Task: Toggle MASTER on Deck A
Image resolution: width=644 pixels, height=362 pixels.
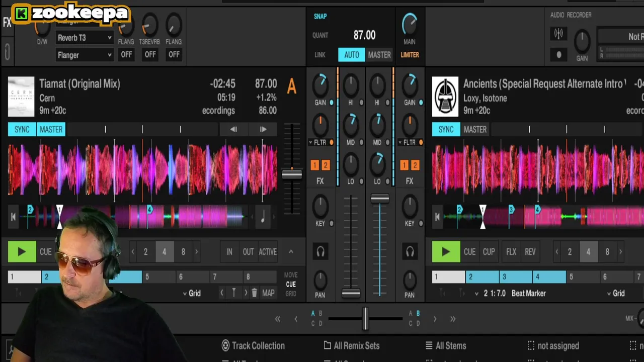Action: point(51,129)
